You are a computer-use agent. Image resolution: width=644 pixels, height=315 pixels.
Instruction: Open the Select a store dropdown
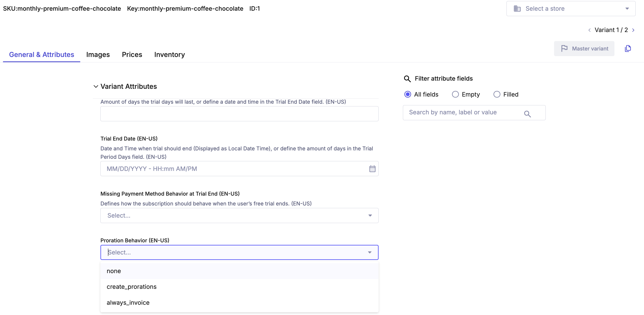(571, 9)
